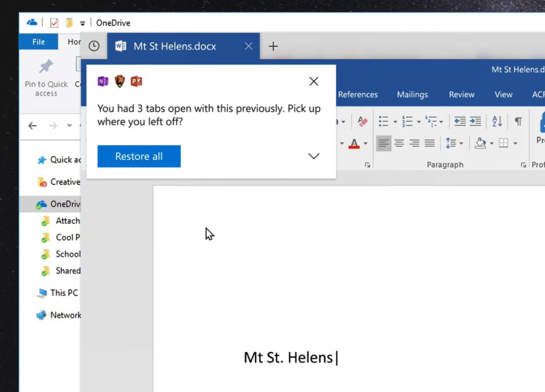Align text right
This screenshot has width=545, height=392.
point(414,143)
